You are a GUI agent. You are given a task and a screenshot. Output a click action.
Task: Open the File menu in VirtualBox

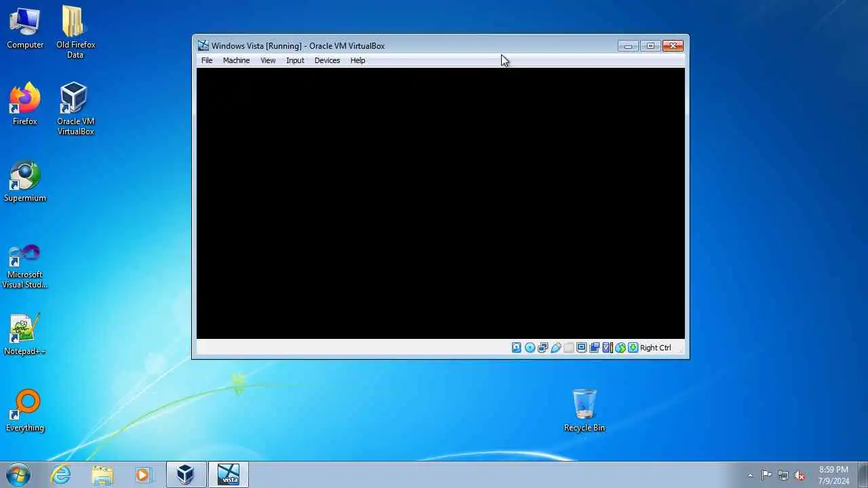point(207,60)
